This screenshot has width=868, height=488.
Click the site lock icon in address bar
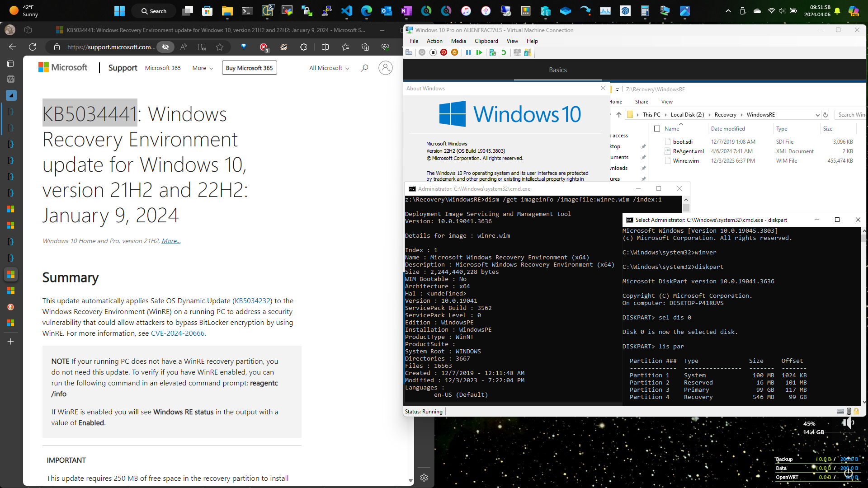coord(57,47)
